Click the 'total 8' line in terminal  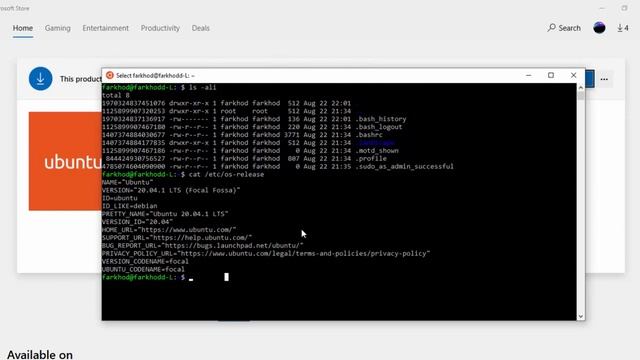click(116, 95)
